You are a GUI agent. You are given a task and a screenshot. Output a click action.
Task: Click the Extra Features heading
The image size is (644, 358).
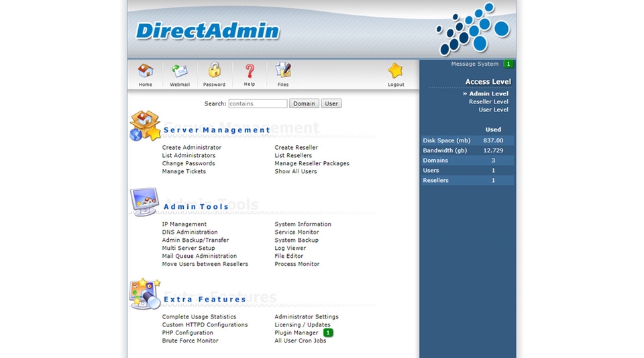click(205, 299)
